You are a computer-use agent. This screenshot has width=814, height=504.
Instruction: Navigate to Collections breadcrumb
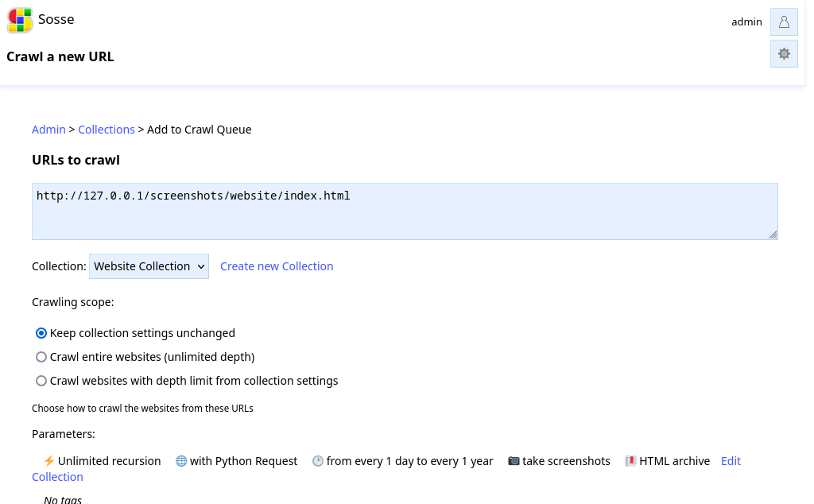pyautogui.click(x=107, y=130)
